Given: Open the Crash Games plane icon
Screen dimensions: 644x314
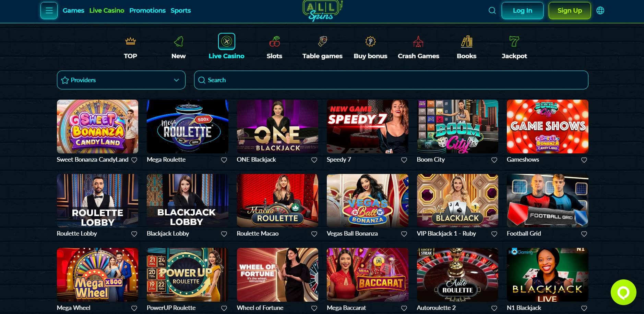Looking at the screenshot, I should (x=418, y=41).
